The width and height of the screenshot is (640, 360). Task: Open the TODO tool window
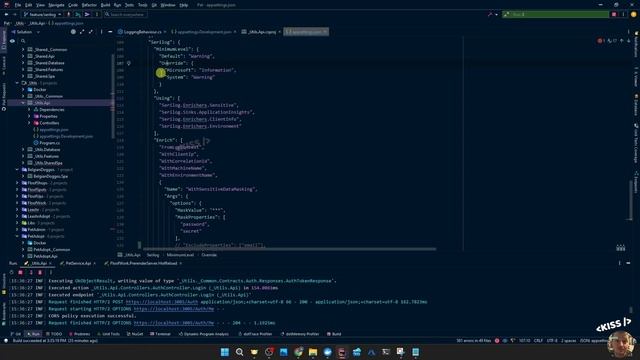pyautogui.click(x=54, y=334)
